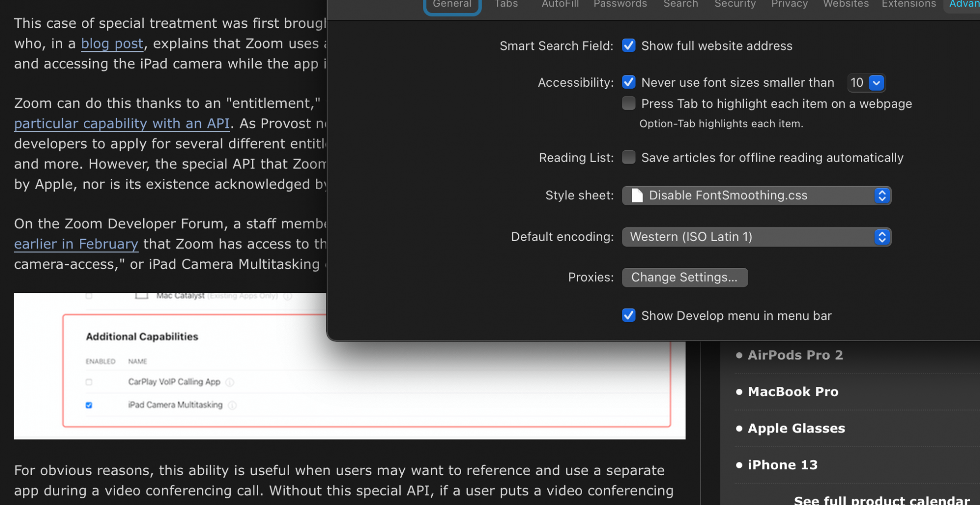Click the style sheet file icon
The width and height of the screenshot is (980, 505).
(637, 195)
